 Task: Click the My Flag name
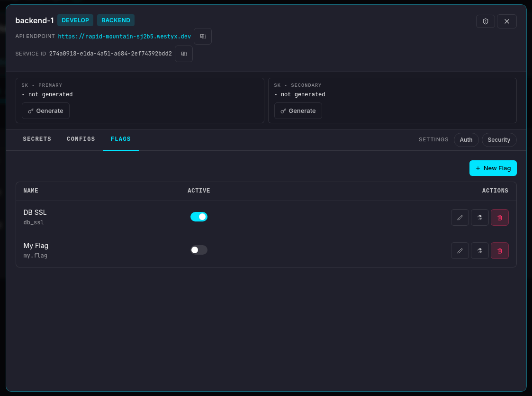click(x=36, y=246)
